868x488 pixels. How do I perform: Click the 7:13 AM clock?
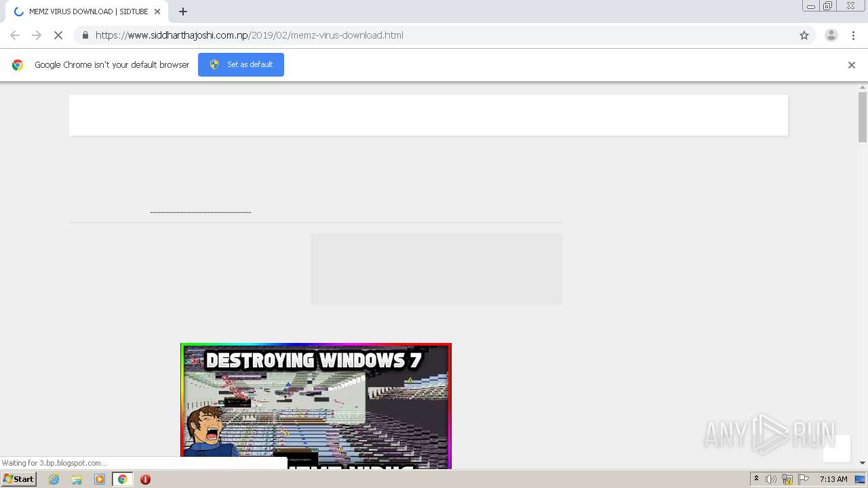tap(833, 479)
